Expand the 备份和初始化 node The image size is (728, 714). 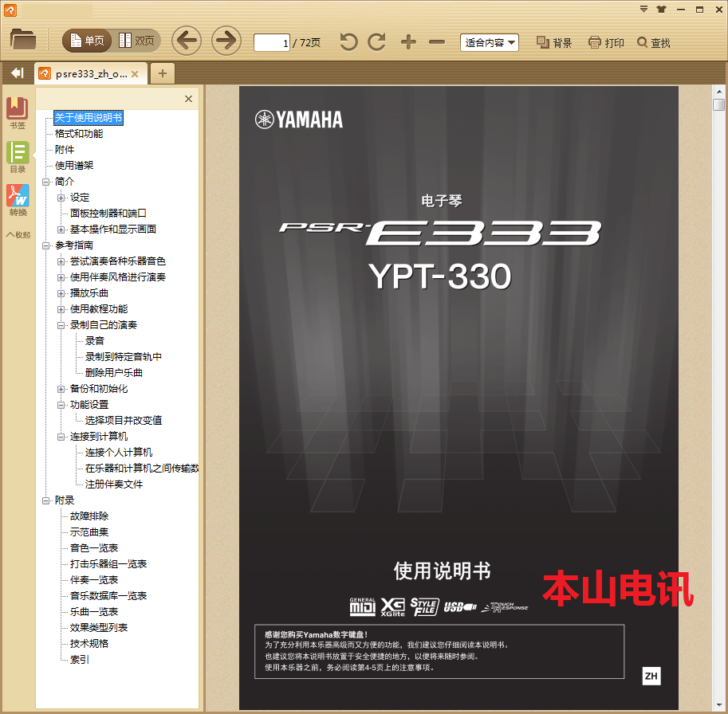[61, 389]
